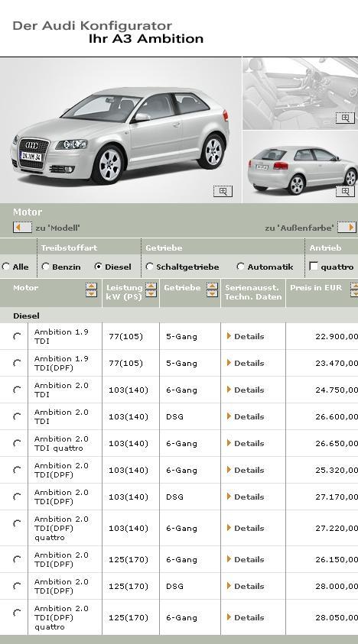Open Details for 22.900,00 model
The width and height of the screenshot is (358, 644).
click(246, 336)
